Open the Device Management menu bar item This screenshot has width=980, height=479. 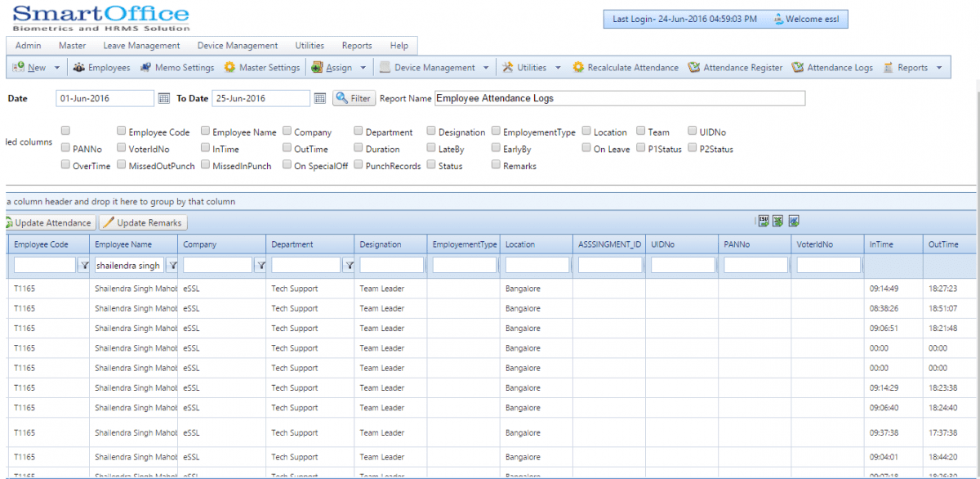238,46
